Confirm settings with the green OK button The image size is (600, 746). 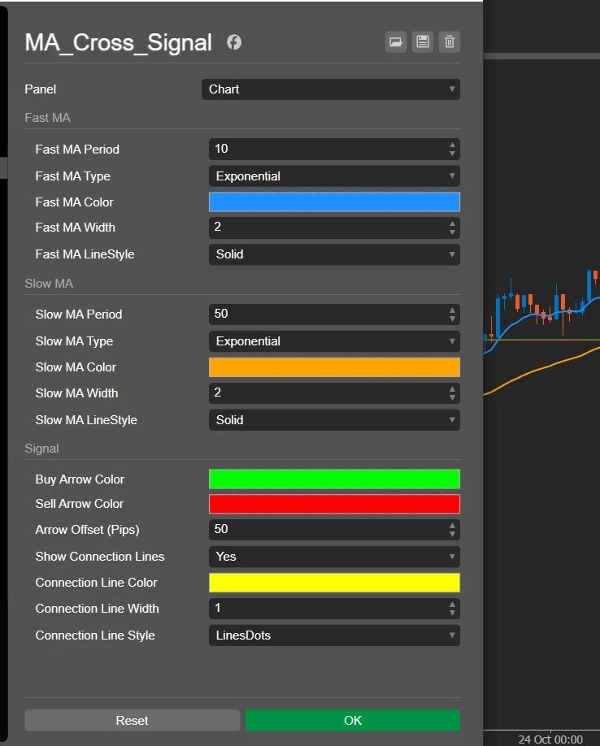pos(352,720)
